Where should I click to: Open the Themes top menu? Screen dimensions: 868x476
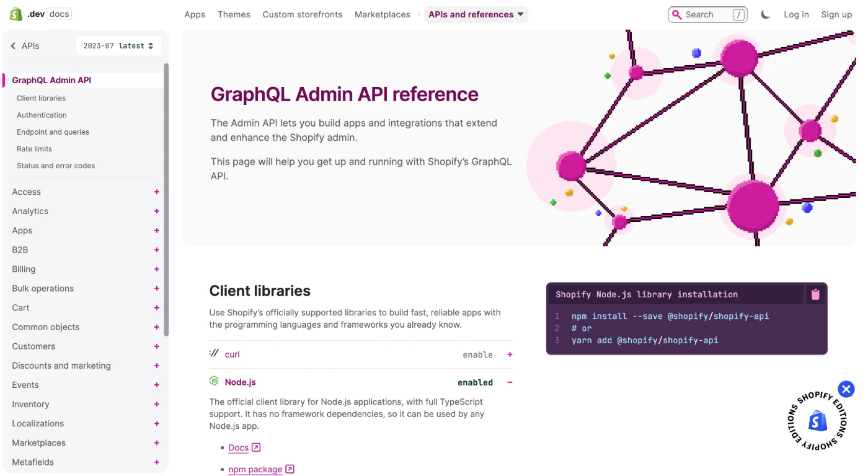coord(234,14)
